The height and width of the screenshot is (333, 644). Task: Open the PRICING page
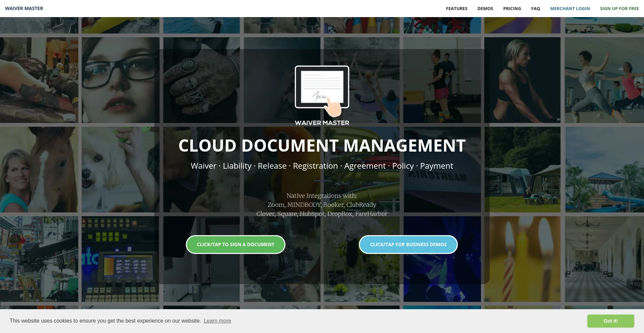pos(512,8)
